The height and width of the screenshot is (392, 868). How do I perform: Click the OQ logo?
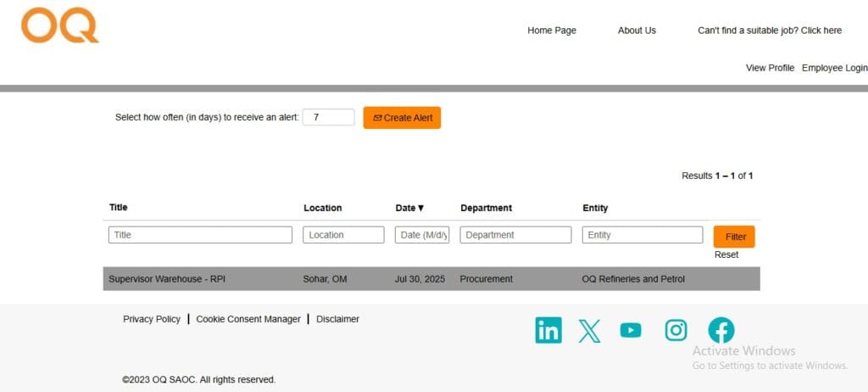pyautogui.click(x=60, y=25)
